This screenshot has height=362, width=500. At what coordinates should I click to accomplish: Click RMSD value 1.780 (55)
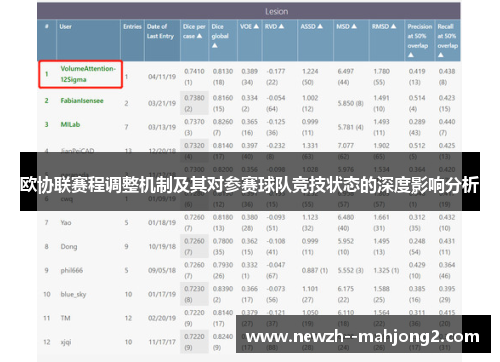382,77
